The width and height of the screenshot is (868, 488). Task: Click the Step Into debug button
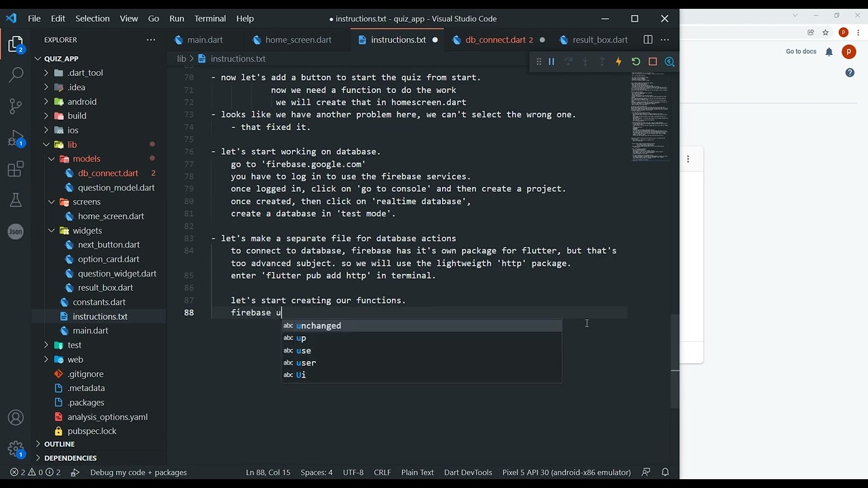[585, 62]
